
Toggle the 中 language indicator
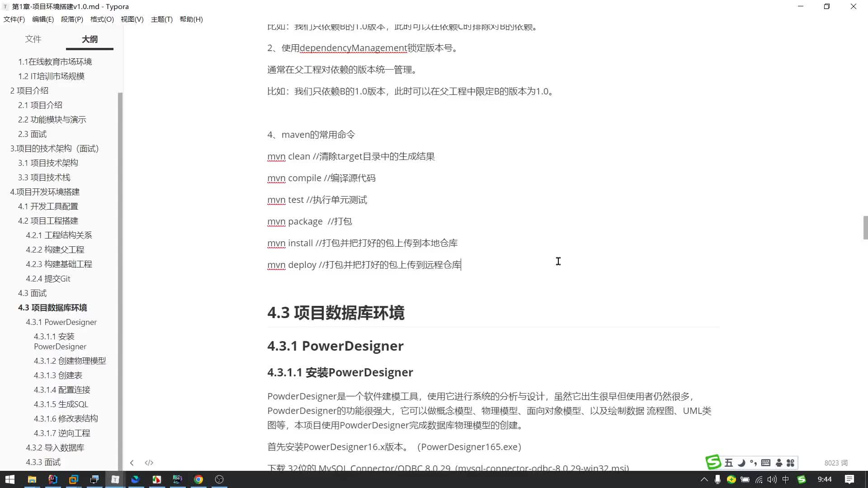[786, 479]
